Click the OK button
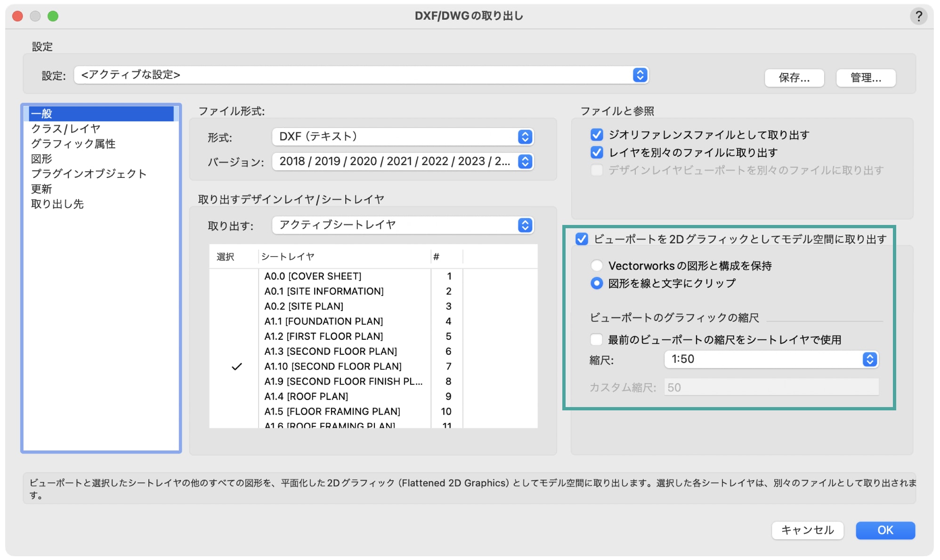Viewport: 940px width, 560px height. point(885,530)
